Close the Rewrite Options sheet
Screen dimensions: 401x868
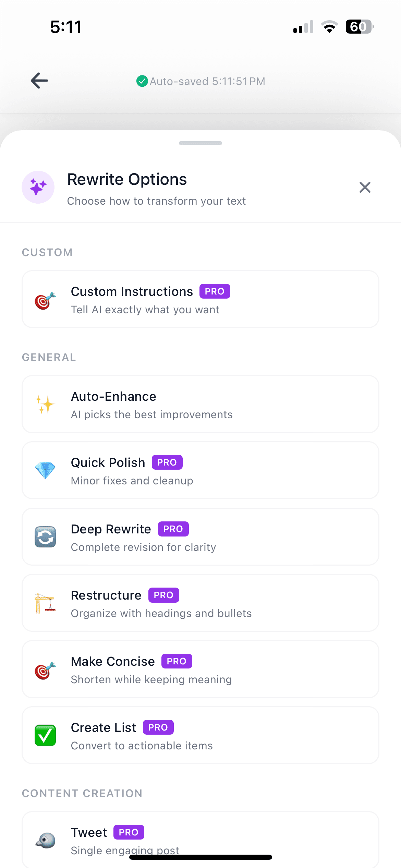365,188
